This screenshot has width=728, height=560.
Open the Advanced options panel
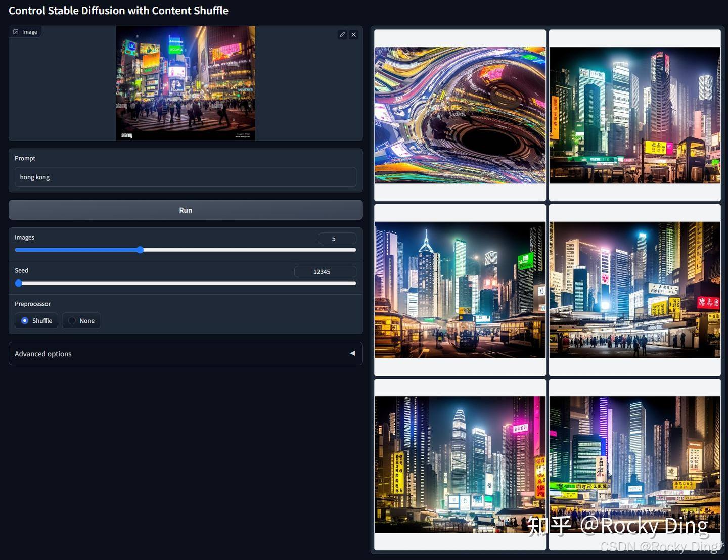(x=186, y=353)
